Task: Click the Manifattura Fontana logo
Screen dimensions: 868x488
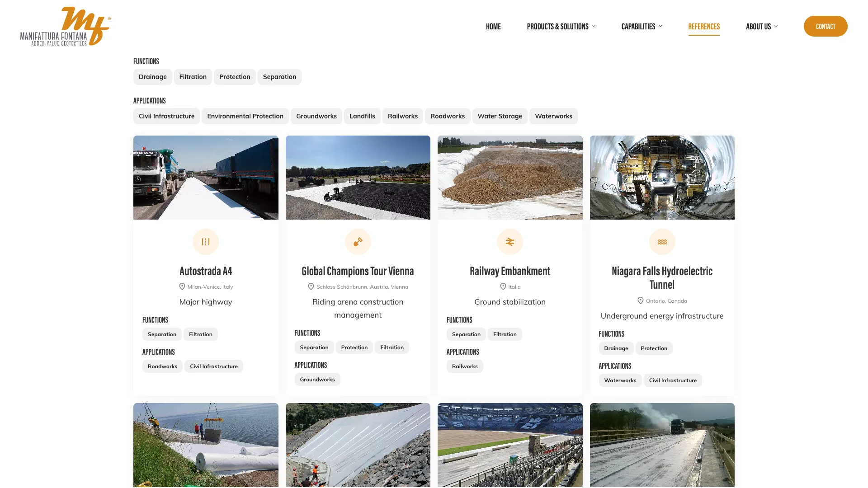Action: click(x=66, y=26)
